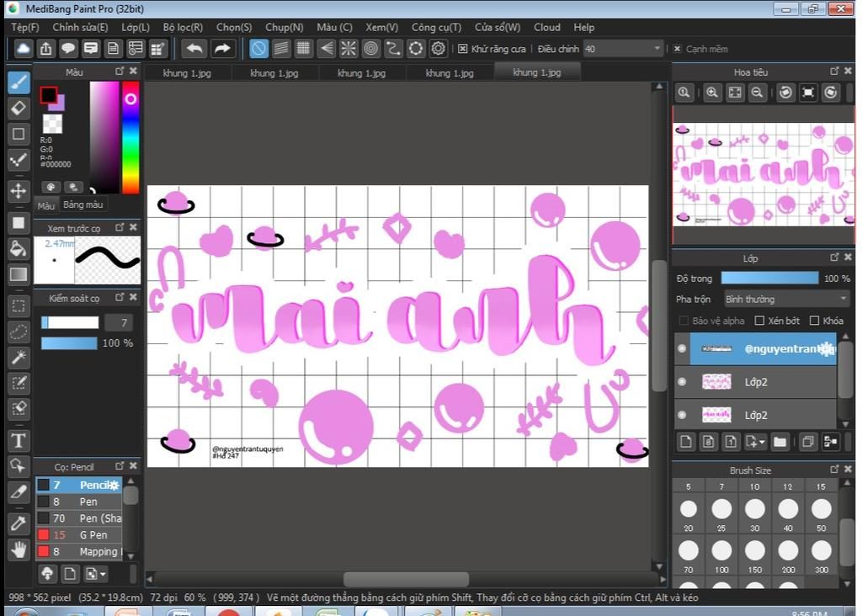Click the Undo arrow
The image size is (862, 616).
coord(194,49)
